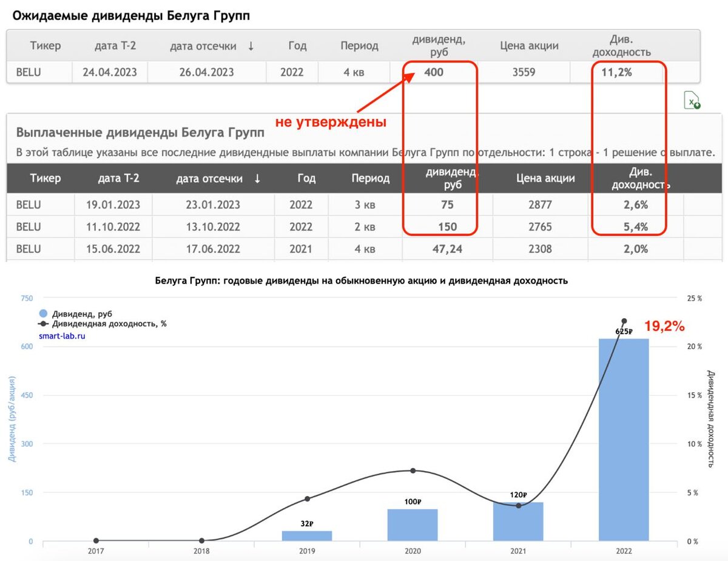Click дата Т-2 header in expected table
This screenshot has width=728, height=561.
[x=116, y=46]
